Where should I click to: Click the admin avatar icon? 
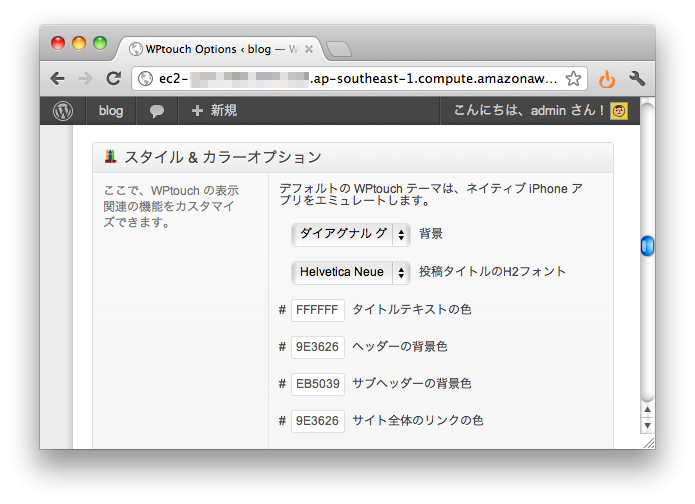click(619, 111)
